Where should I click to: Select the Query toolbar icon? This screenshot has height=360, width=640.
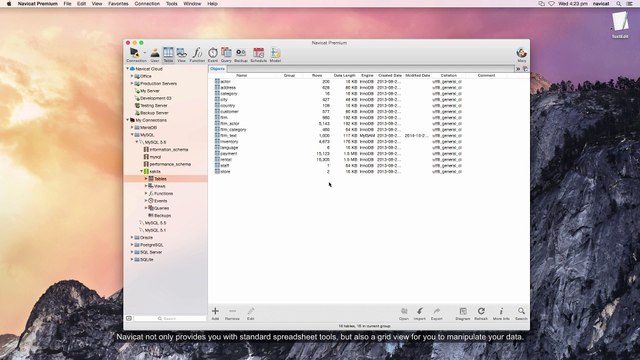pos(226,55)
